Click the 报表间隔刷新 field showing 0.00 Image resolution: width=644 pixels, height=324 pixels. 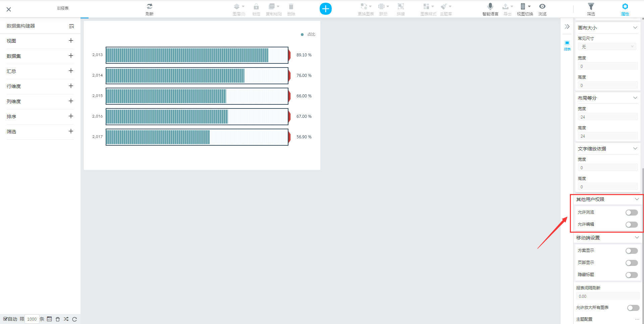(x=607, y=296)
